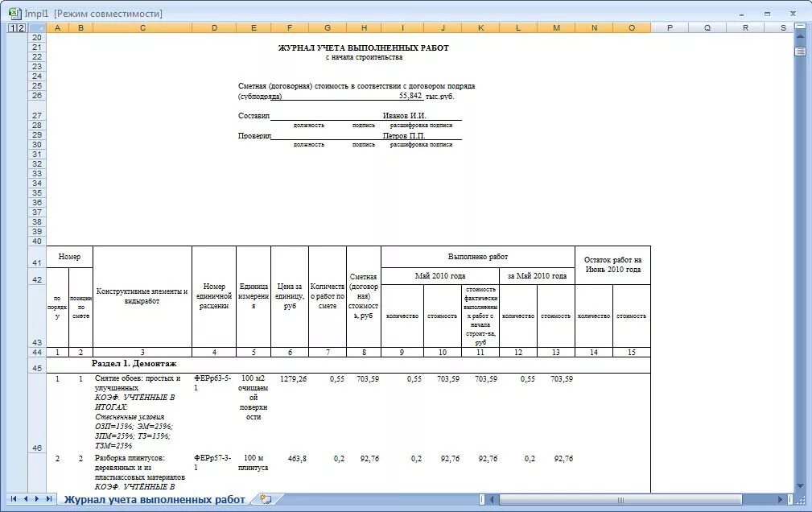Image resolution: width=812 pixels, height=512 pixels.
Task: Jump to the first sheet tab arrow
Action: point(14,499)
